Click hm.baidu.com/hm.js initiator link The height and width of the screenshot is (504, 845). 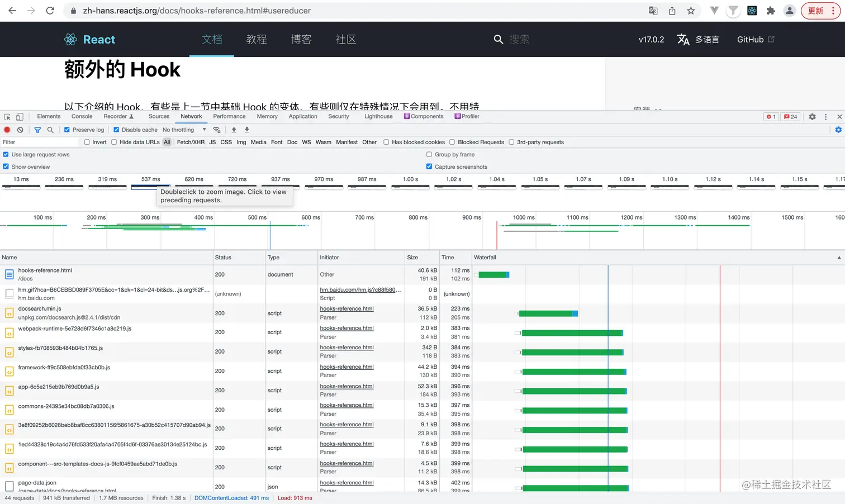pyautogui.click(x=360, y=289)
